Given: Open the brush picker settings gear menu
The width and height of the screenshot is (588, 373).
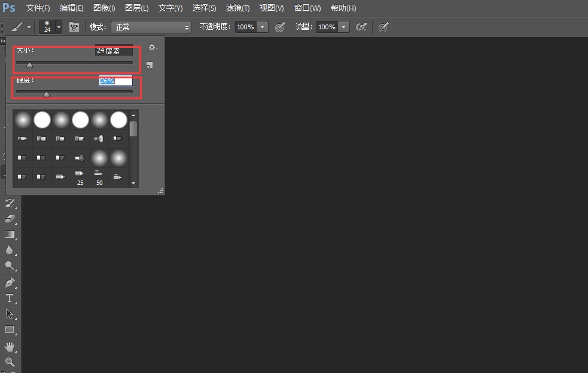Looking at the screenshot, I should 153,47.
